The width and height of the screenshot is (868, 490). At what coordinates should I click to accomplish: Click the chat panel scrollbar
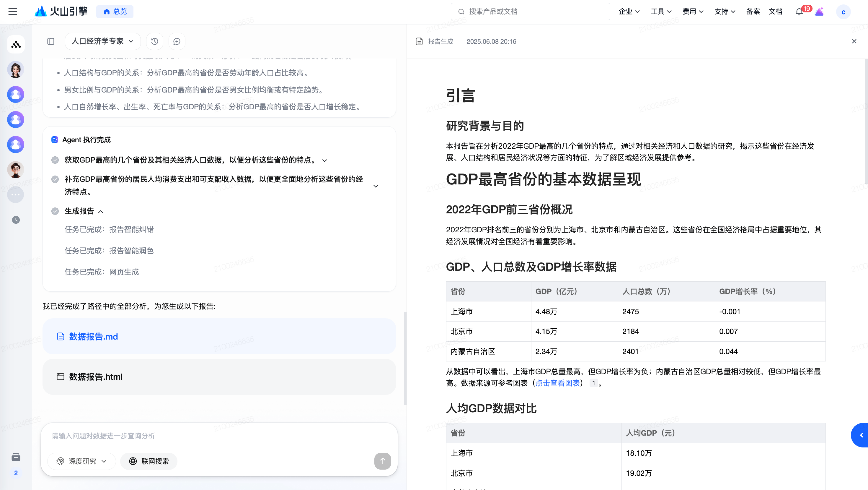click(405, 358)
